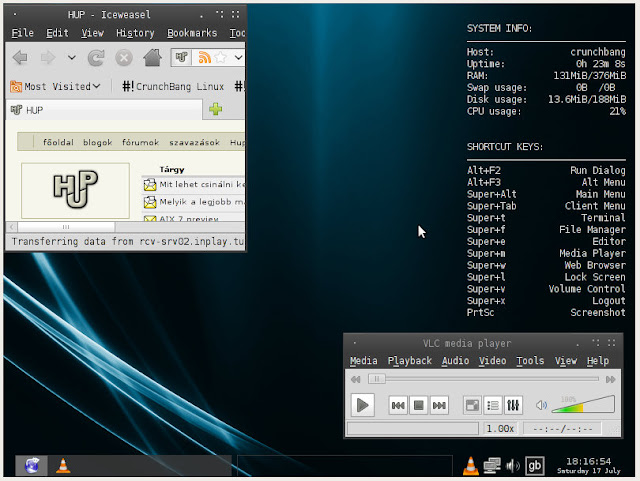Open VLC extended settings equalizer icon
640x481 pixels.
point(513,405)
